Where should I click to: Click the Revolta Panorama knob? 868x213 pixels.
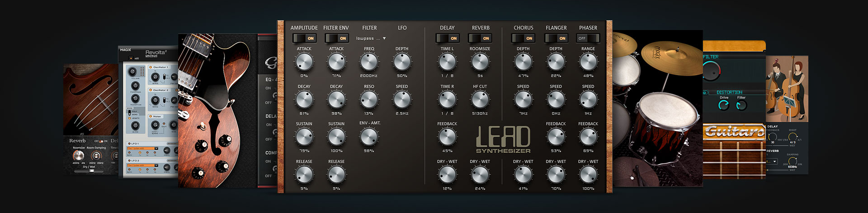(x=135, y=85)
